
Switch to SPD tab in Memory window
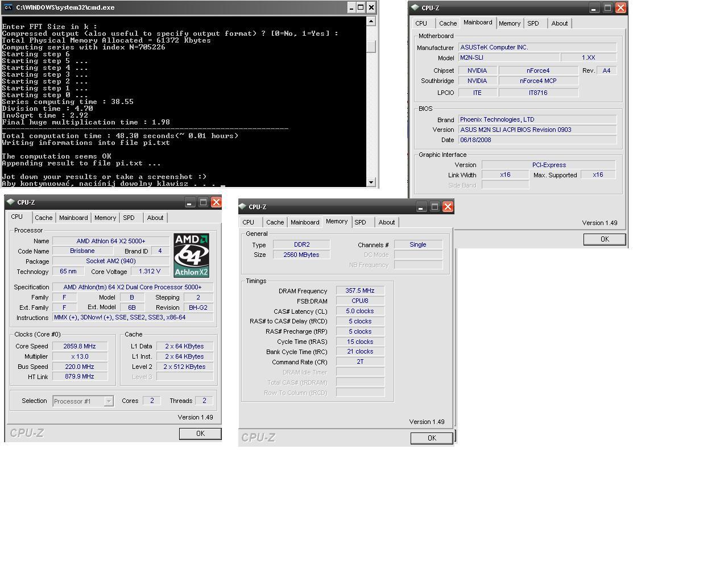tap(361, 222)
